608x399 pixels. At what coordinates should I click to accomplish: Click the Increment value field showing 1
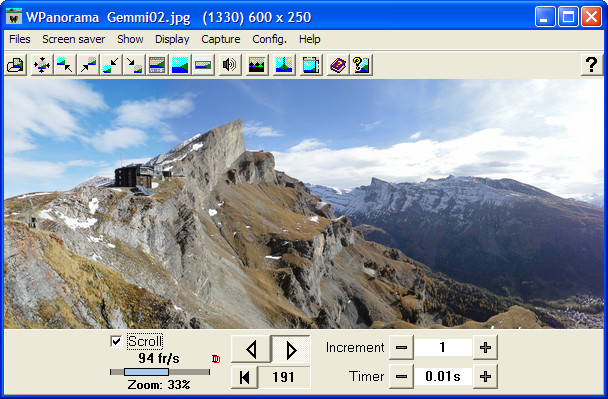coord(443,347)
